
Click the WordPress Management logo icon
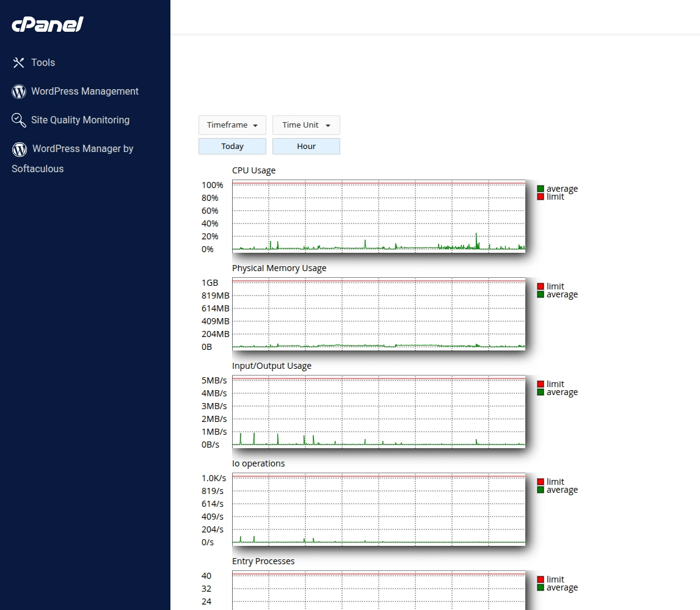[x=19, y=92]
